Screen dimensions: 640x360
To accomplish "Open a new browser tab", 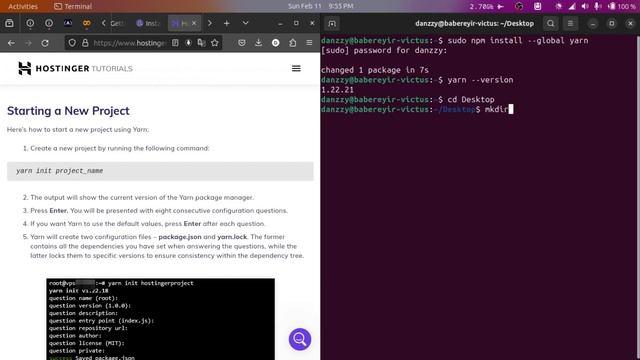I will point(227,23).
